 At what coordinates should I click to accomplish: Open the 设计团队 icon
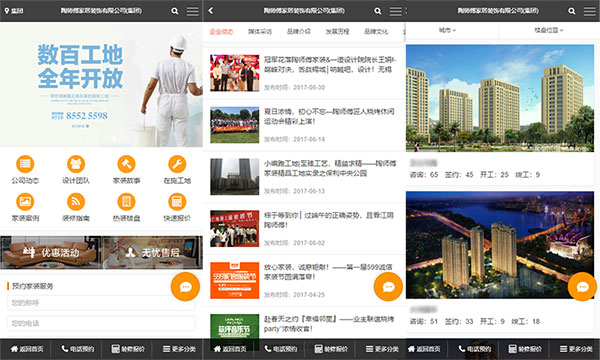pyautogui.click(x=76, y=164)
